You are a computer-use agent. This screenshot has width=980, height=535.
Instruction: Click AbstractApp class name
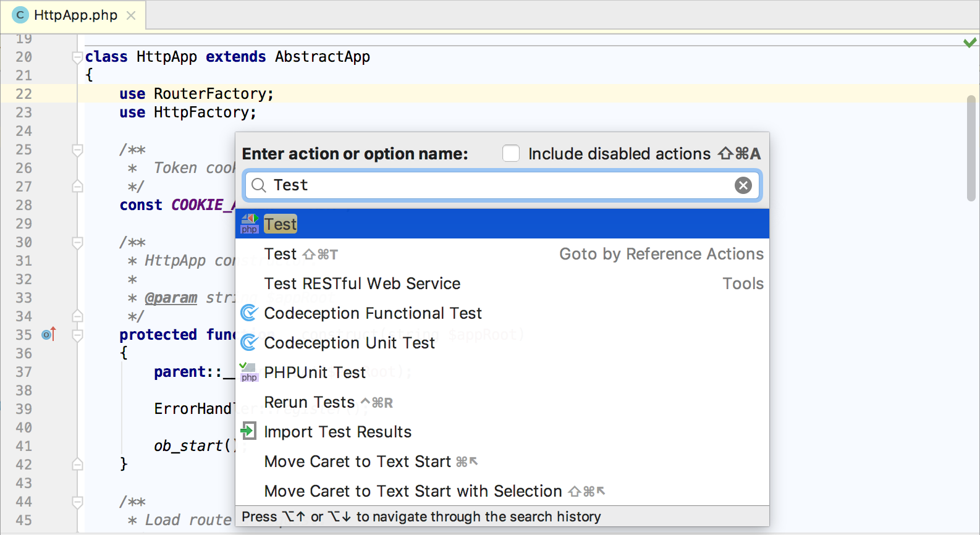[x=323, y=57]
